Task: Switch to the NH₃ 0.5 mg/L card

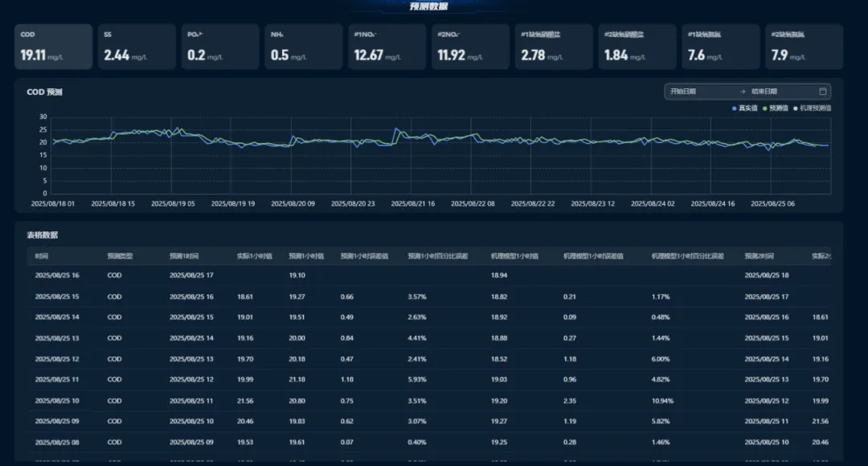Action: (304, 47)
